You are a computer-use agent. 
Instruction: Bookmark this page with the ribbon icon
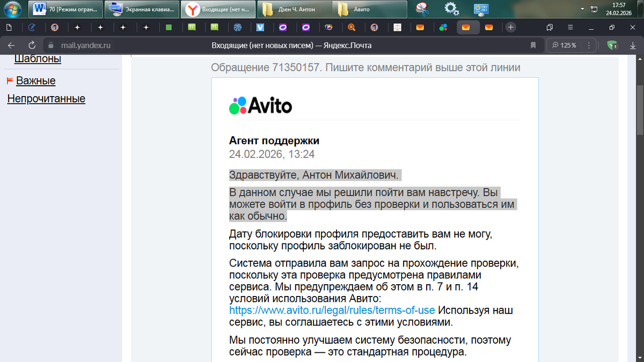coord(533,46)
